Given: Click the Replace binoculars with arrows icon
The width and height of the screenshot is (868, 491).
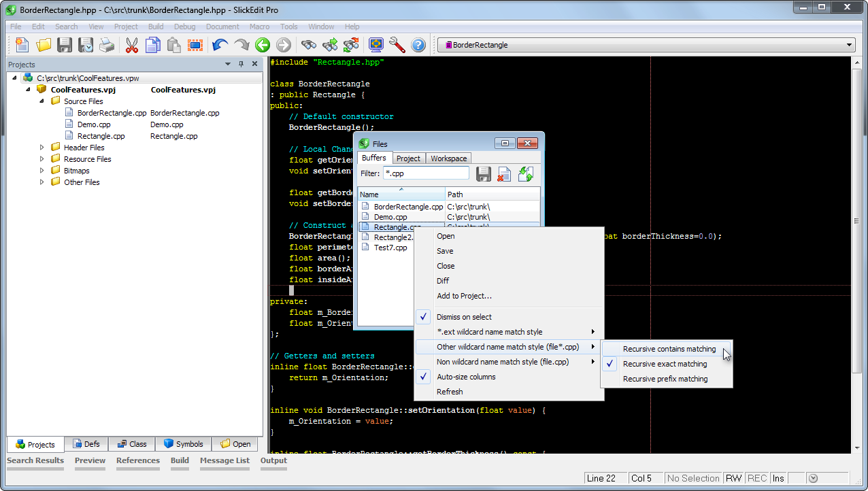Looking at the screenshot, I should point(351,45).
